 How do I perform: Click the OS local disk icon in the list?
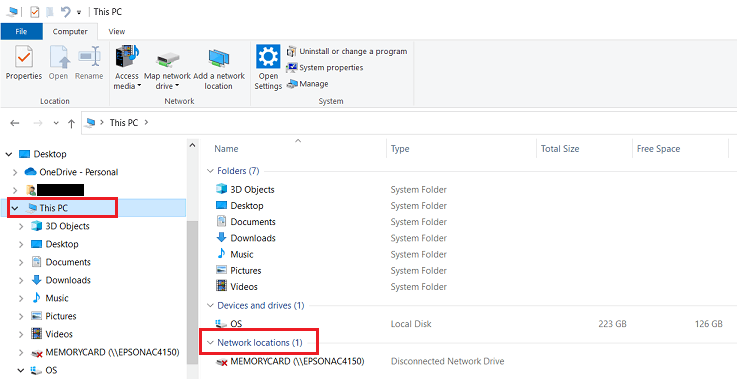pyautogui.click(x=221, y=324)
